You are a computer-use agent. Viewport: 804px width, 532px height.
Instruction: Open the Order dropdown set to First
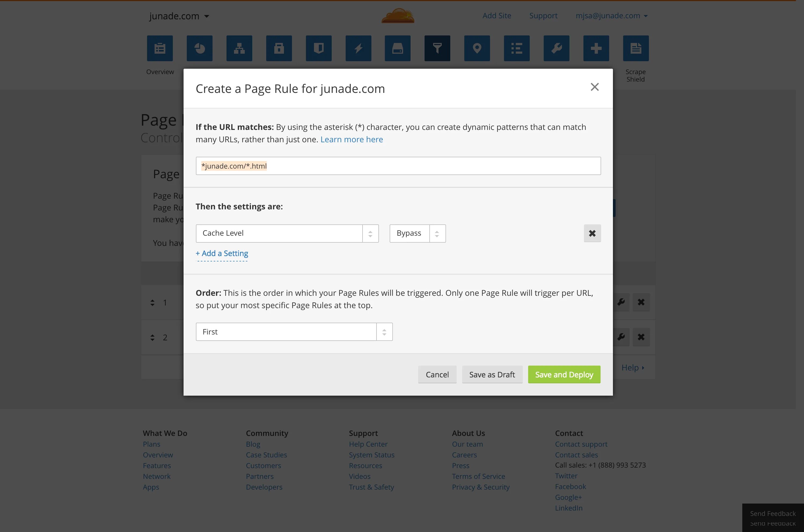pyautogui.click(x=294, y=332)
